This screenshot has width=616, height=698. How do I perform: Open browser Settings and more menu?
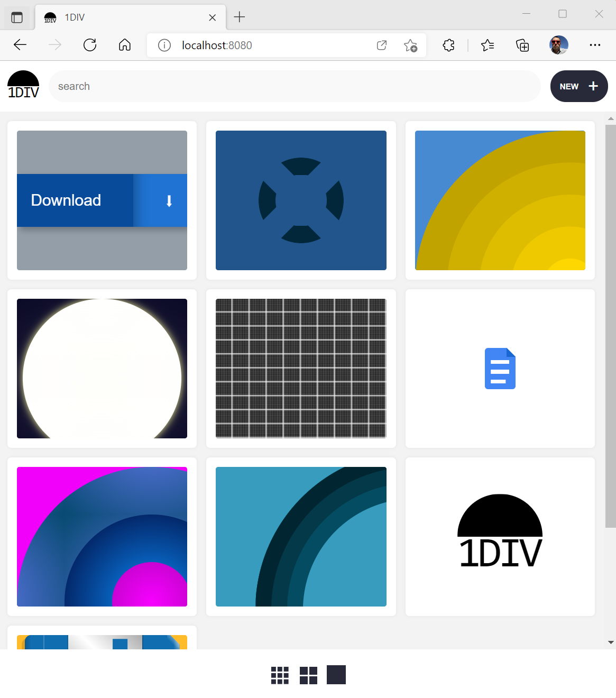595,45
